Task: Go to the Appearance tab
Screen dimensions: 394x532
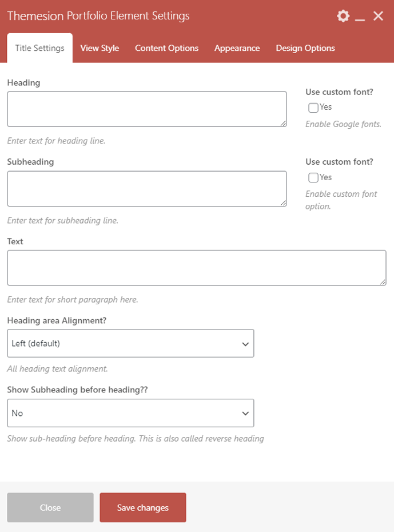Action: click(237, 48)
